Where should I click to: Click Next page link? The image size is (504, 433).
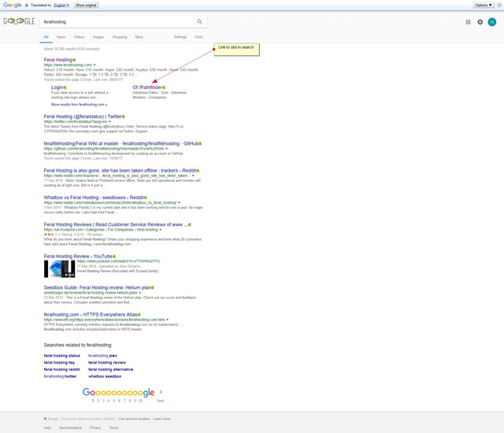pyautogui.click(x=161, y=401)
